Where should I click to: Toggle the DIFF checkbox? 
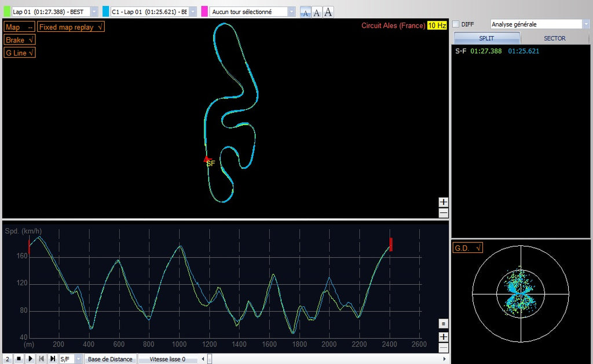[x=456, y=24]
